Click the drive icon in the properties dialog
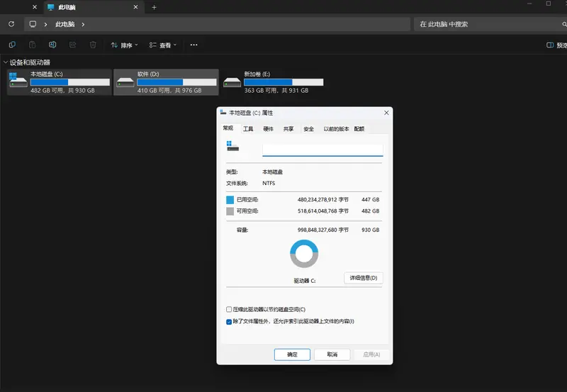 click(x=232, y=146)
